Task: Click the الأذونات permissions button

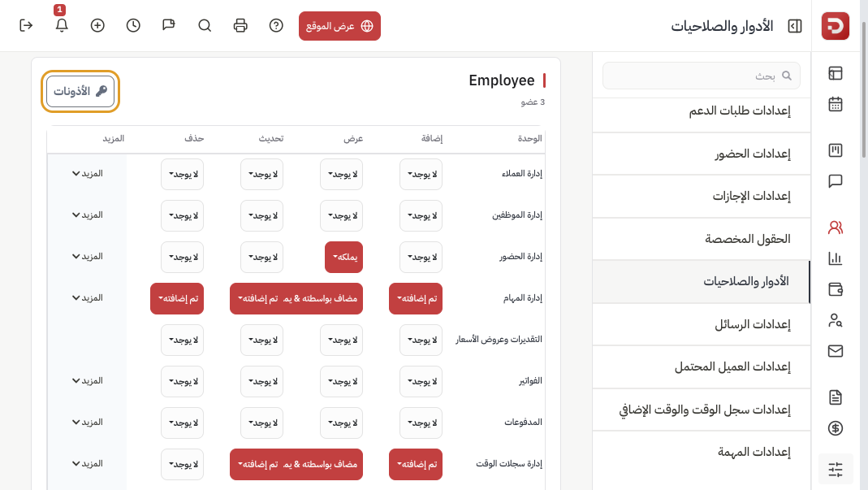Action: (x=80, y=91)
